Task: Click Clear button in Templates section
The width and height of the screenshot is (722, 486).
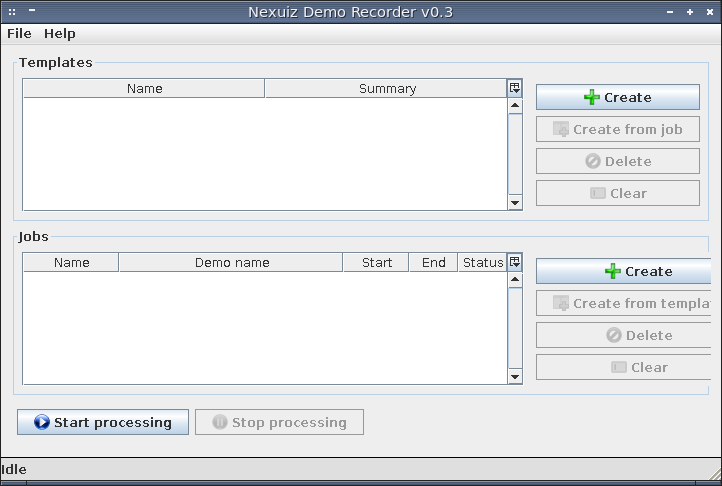Action: [617, 193]
